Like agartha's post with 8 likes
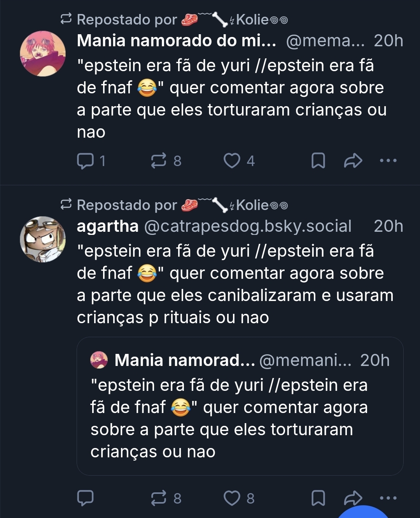The width and height of the screenshot is (420, 518). [x=232, y=498]
